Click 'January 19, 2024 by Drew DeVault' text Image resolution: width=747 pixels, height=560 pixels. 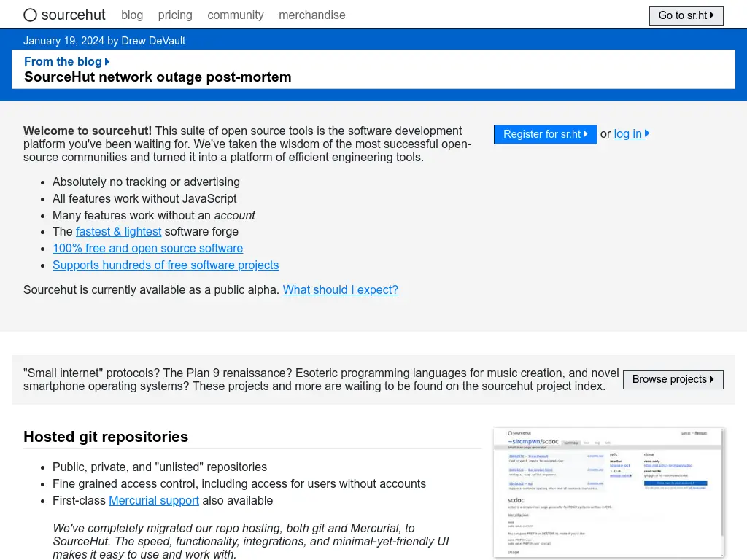point(104,41)
